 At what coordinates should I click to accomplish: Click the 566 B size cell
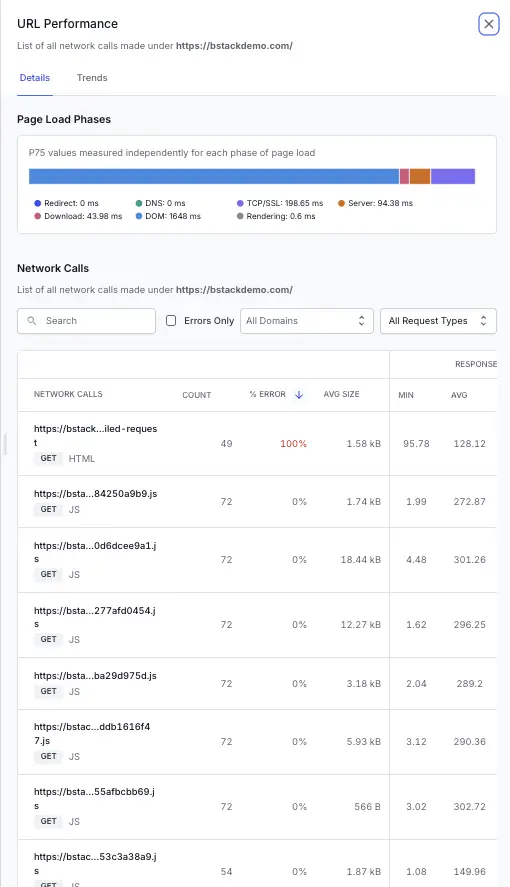tap(368, 807)
